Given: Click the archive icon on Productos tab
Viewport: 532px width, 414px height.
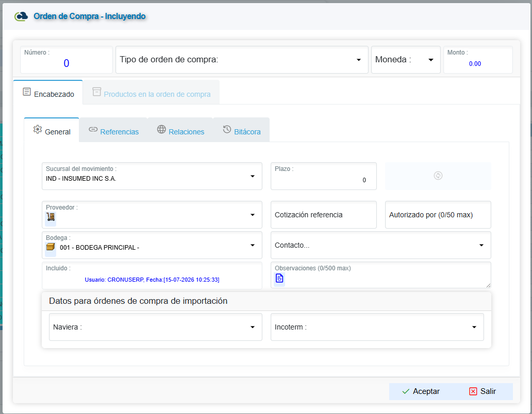Looking at the screenshot, I should pos(97,92).
